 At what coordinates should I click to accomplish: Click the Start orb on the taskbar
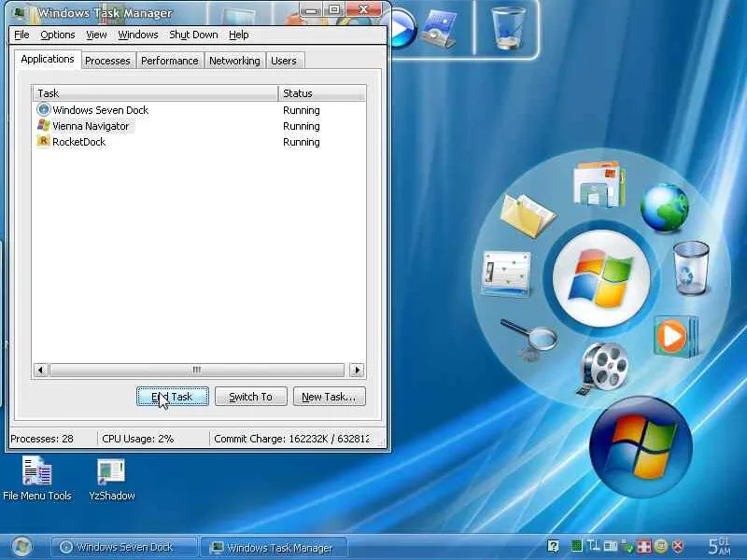tap(21, 547)
